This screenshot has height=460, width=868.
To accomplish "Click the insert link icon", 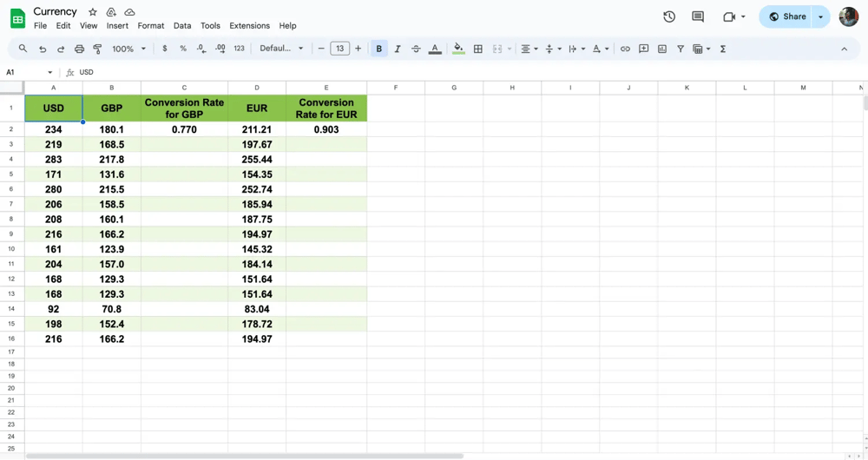I will click(x=625, y=49).
